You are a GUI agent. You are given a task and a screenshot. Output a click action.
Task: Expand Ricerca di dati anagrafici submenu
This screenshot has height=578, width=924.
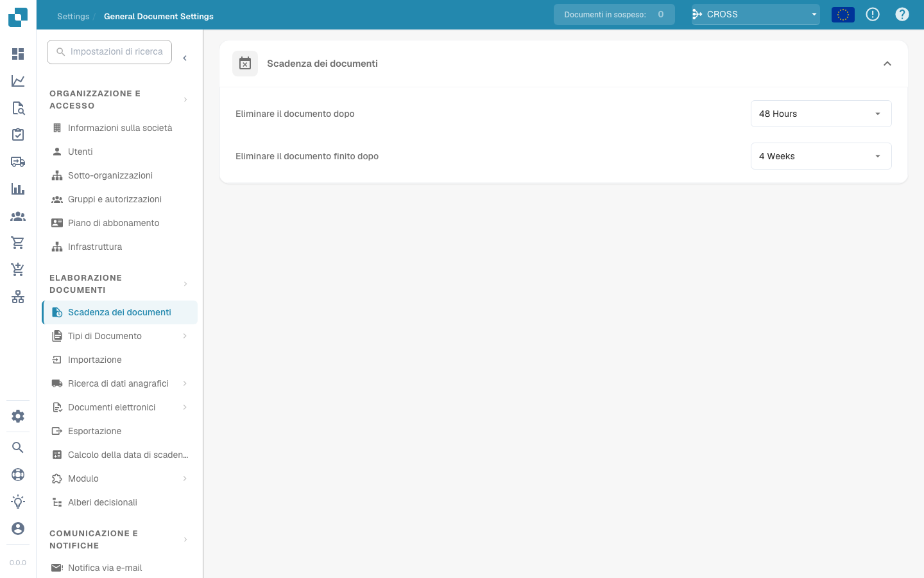pyautogui.click(x=185, y=383)
